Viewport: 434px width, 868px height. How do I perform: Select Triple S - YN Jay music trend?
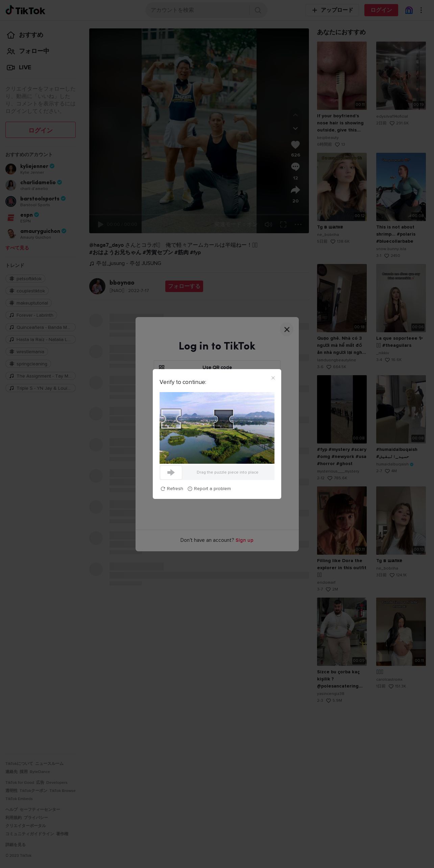41,388
